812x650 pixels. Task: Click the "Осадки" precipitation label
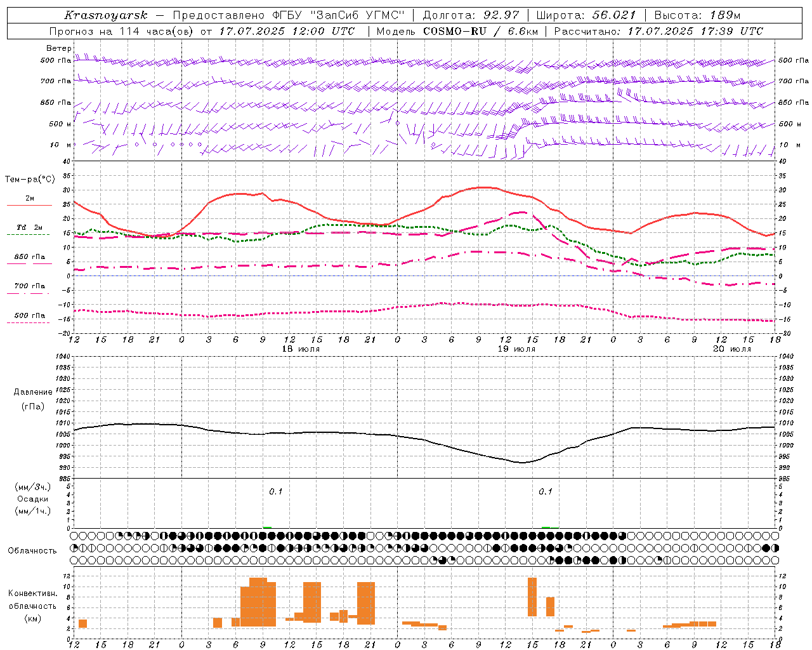[x=32, y=499]
